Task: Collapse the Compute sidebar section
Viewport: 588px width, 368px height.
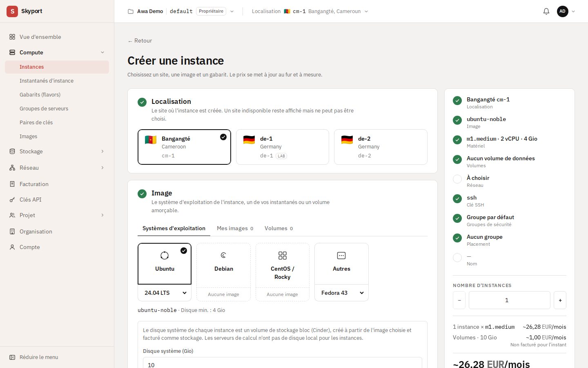Action: pyautogui.click(x=57, y=52)
